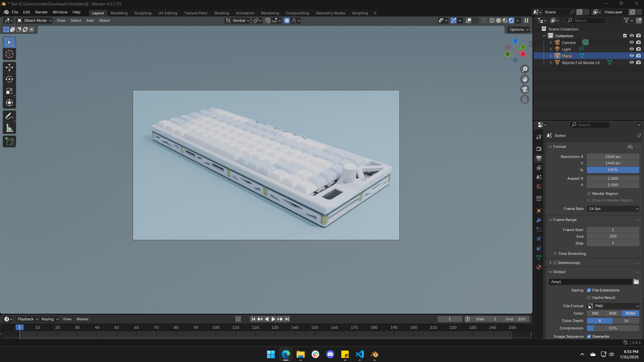The height and width of the screenshot is (362, 644).
Task: Open the Render menu
Action: click(x=41, y=12)
